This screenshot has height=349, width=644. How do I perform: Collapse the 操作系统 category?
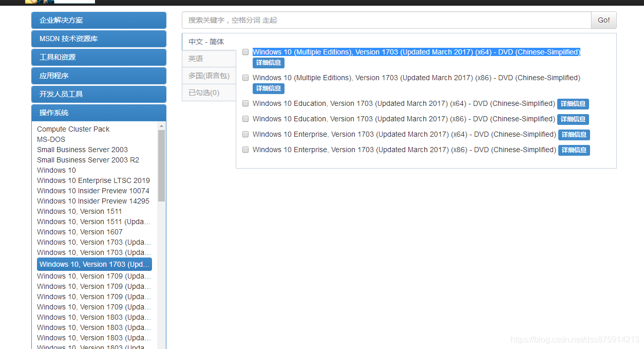click(99, 113)
